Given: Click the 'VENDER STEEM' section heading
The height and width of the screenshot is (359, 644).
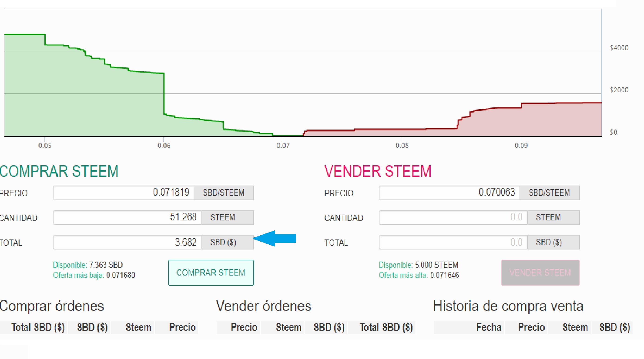Looking at the screenshot, I should [378, 171].
